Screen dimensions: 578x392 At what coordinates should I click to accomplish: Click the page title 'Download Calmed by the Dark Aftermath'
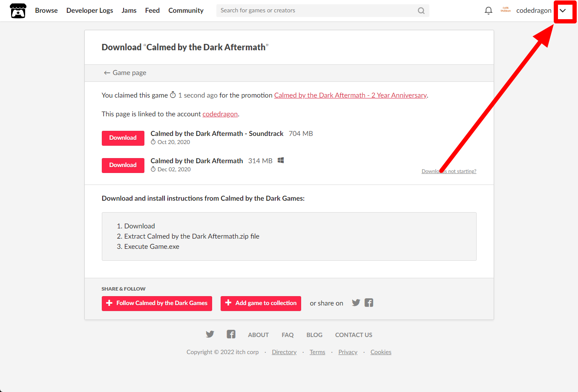pyautogui.click(x=185, y=47)
